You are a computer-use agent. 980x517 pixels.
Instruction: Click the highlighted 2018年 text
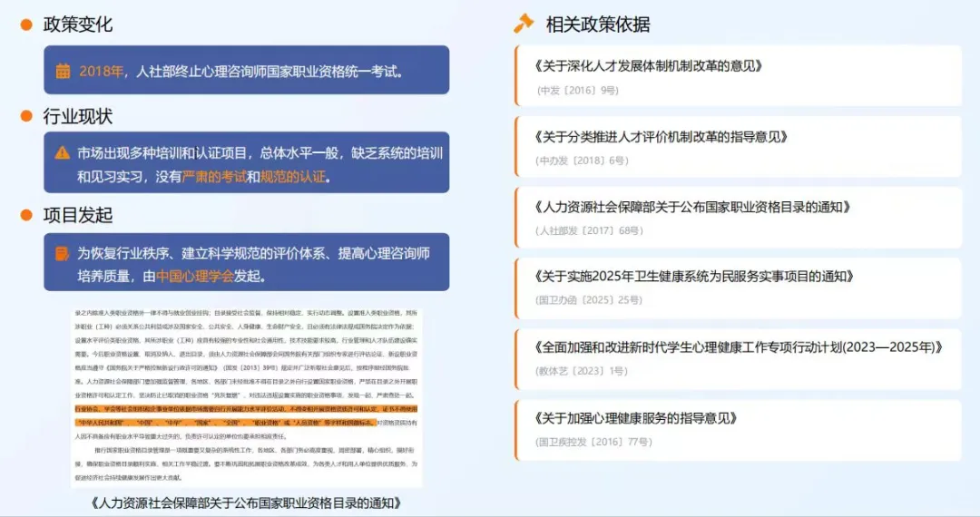coord(102,71)
